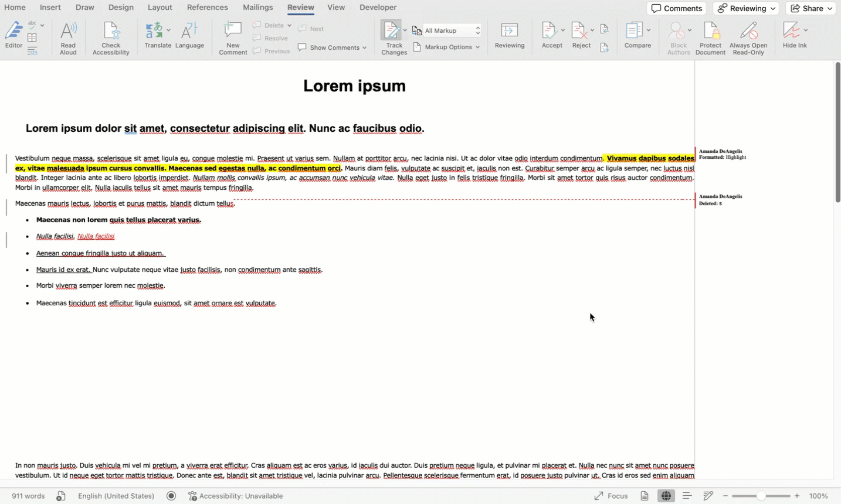The height and width of the screenshot is (504, 841).
Task: Expand the Translate dropdown arrow
Action: click(168, 30)
